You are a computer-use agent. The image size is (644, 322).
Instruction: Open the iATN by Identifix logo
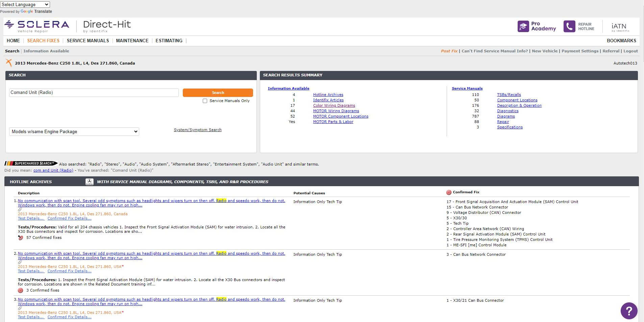pyautogui.click(x=620, y=27)
